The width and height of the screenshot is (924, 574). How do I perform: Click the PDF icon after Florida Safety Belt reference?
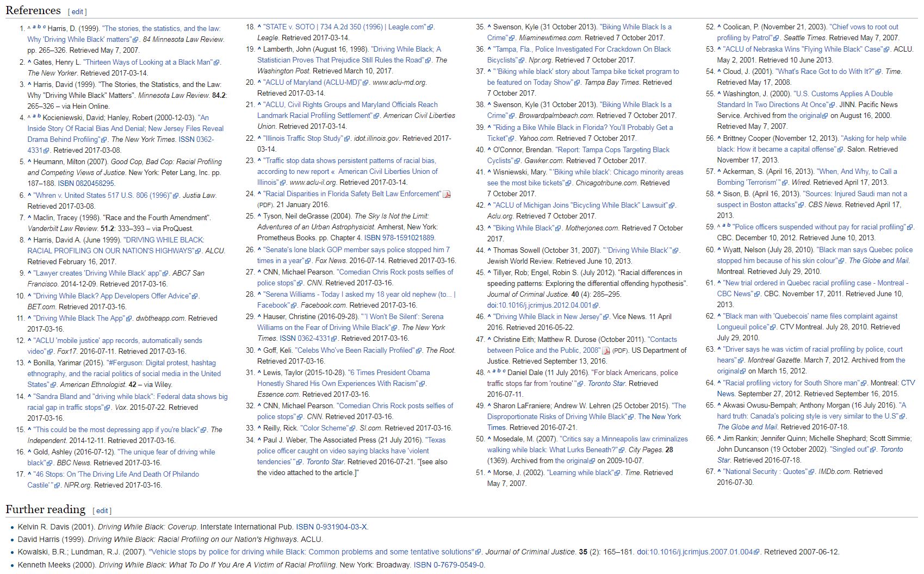[x=447, y=195]
